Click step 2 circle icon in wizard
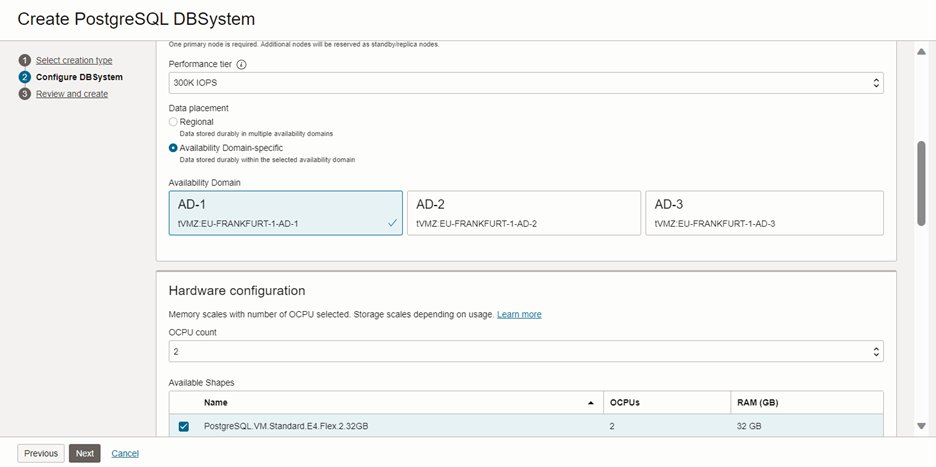Viewport: 936px width, 467px height. click(24, 77)
